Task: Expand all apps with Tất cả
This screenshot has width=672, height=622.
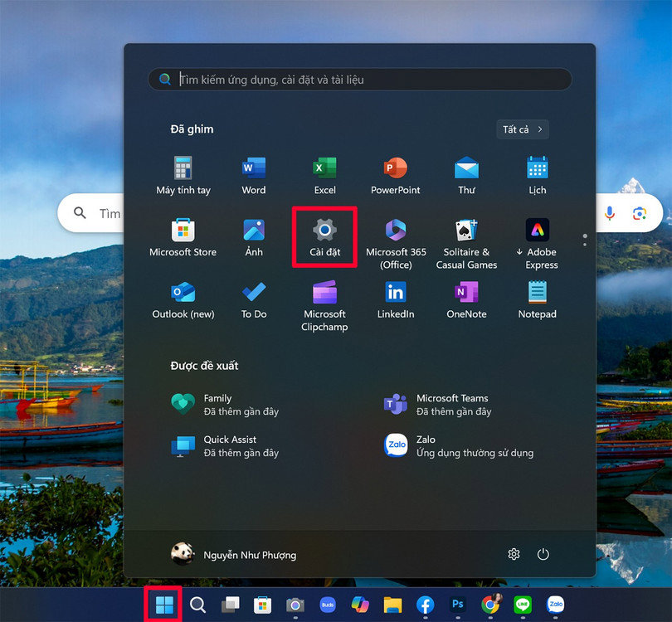Action: click(523, 129)
